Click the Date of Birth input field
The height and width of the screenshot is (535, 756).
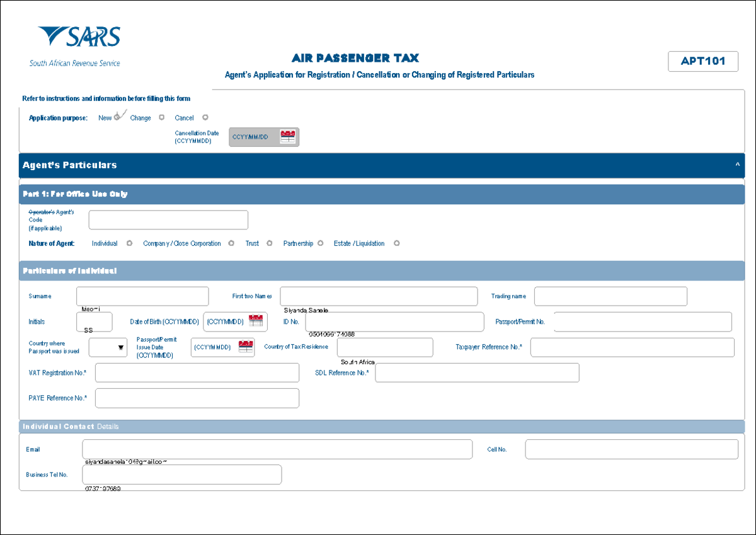pyautogui.click(x=236, y=321)
